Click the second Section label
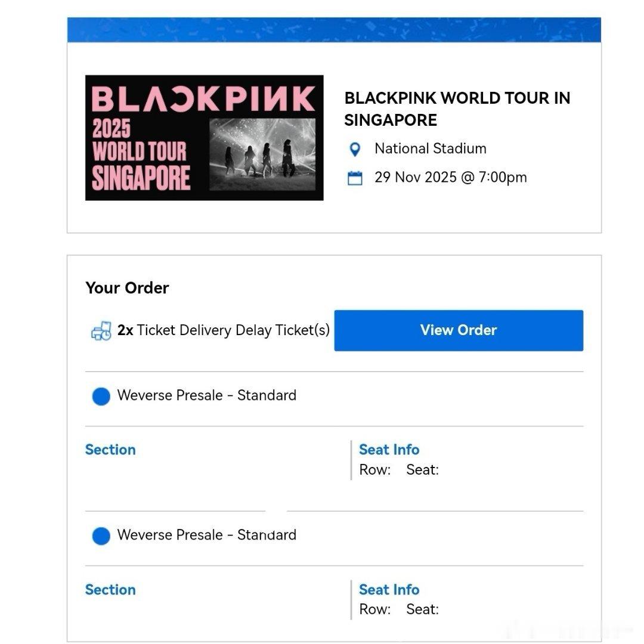This screenshot has height=644, width=644. [x=110, y=589]
